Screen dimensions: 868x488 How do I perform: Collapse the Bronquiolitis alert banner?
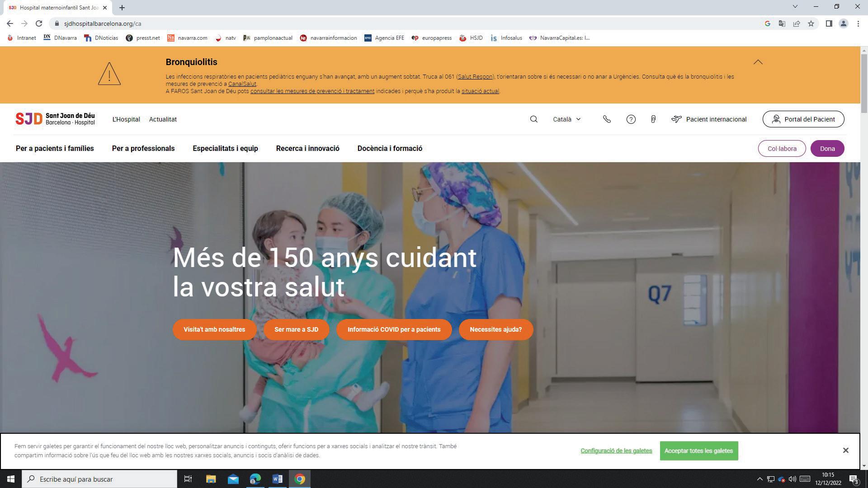[x=758, y=62]
